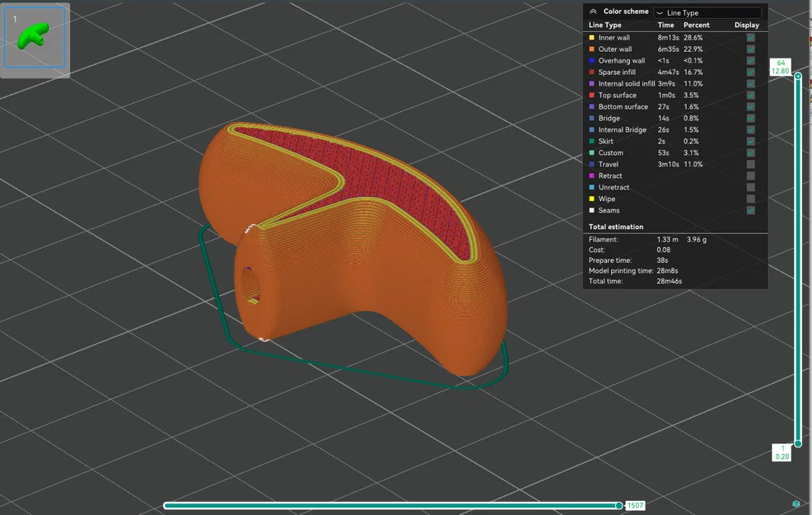Click the Bridge color swatch
This screenshot has height=515, width=812.
coord(591,118)
